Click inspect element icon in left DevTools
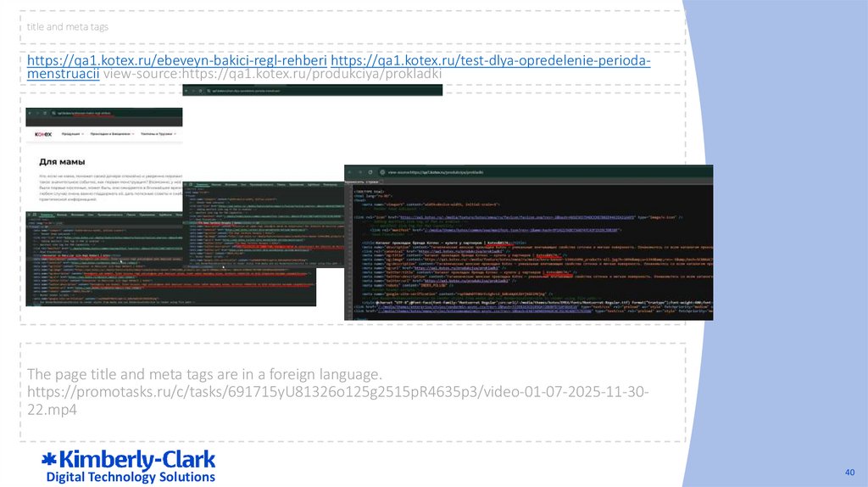Screen dimensions: 868x487 [x=30, y=215]
